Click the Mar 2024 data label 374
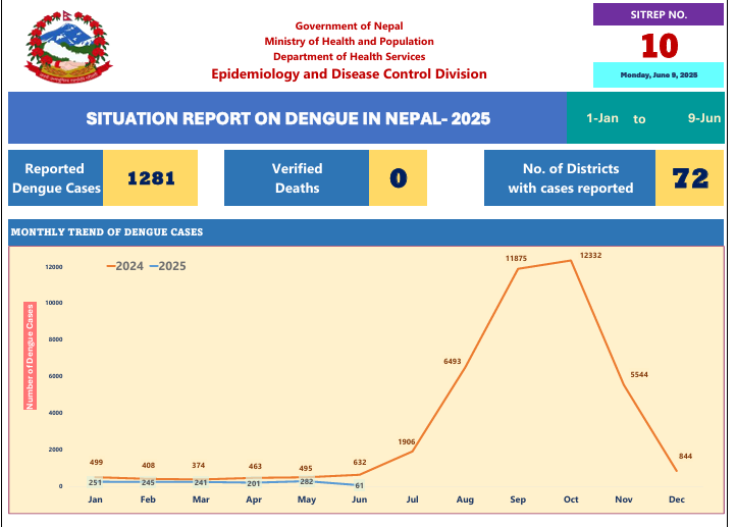 point(198,466)
